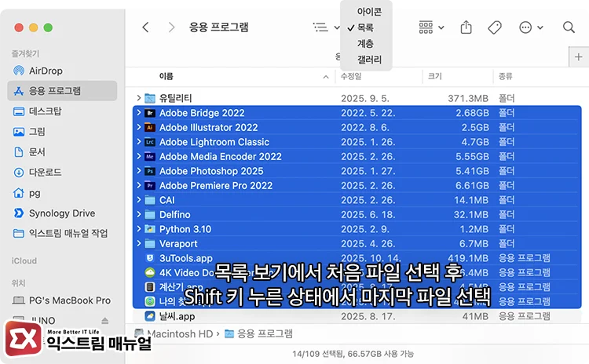Click the Adobe Premiere Pro icon
Screen dimensions: 589x364
click(150, 186)
